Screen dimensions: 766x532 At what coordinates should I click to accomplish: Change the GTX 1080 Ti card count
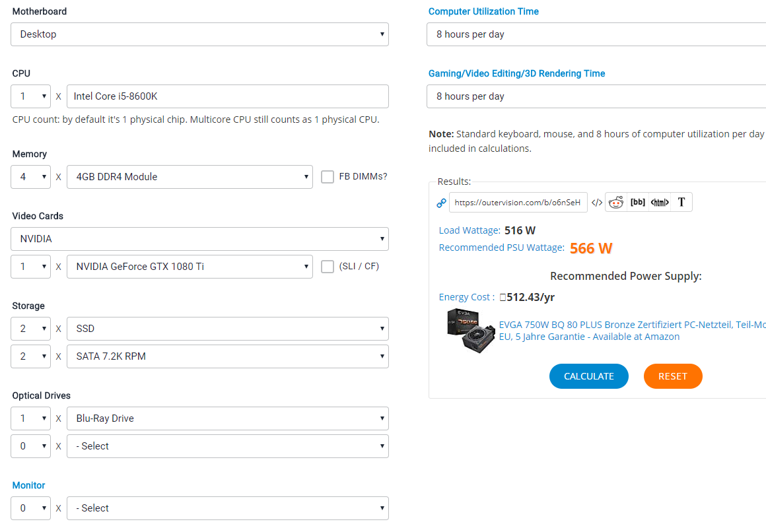(x=31, y=267)
